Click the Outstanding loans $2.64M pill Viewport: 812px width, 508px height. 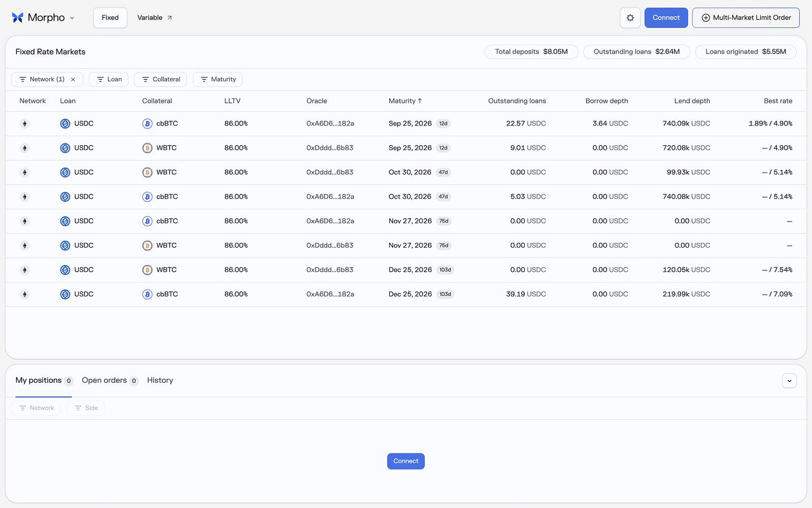(x=636, y=52)
